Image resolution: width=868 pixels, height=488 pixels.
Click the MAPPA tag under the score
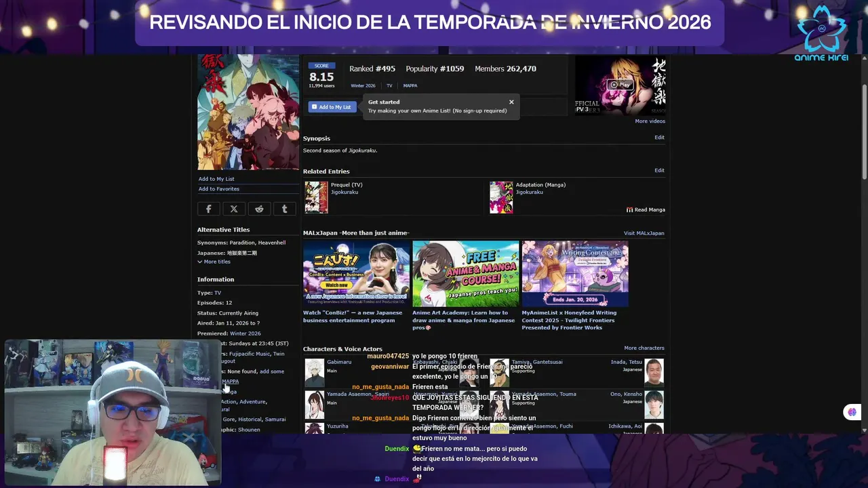(410, 86)
